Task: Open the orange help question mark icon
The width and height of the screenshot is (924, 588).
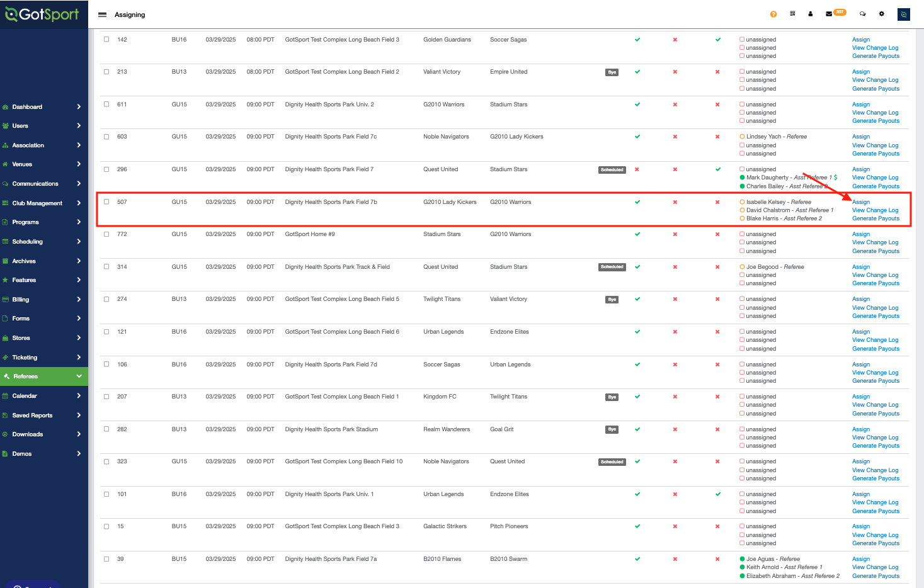Action: click(x=773, y=14)
